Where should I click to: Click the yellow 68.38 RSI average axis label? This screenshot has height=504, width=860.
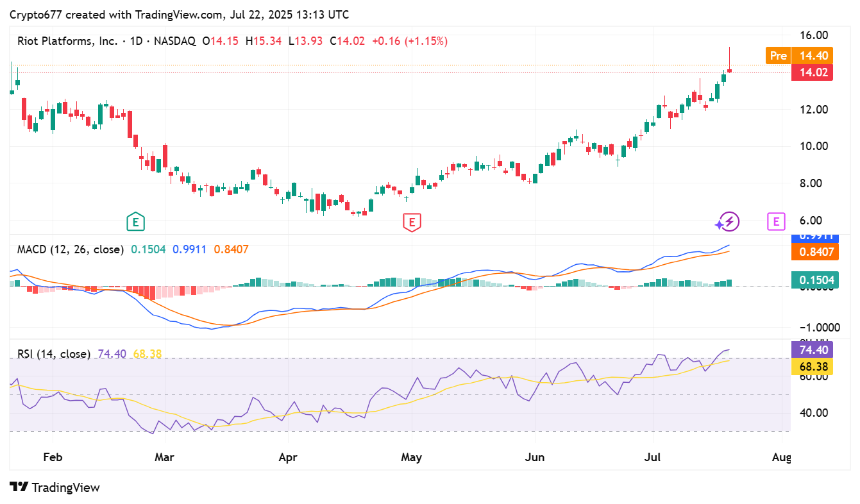pos(813,367)
